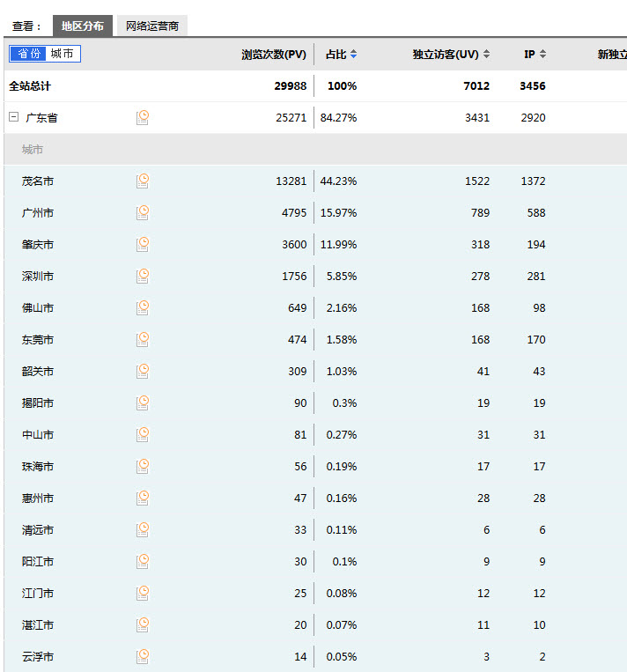
Task: View trend icon for 佛山市
Action: tap(143, 307)
